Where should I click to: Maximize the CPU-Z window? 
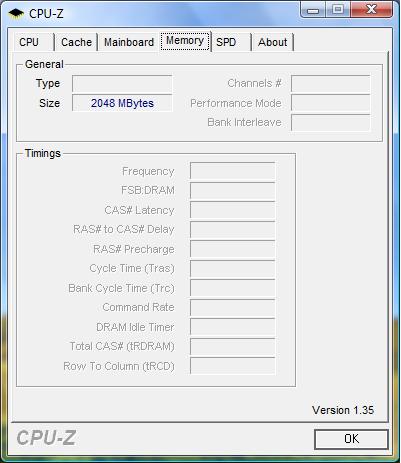coord(338,10)
